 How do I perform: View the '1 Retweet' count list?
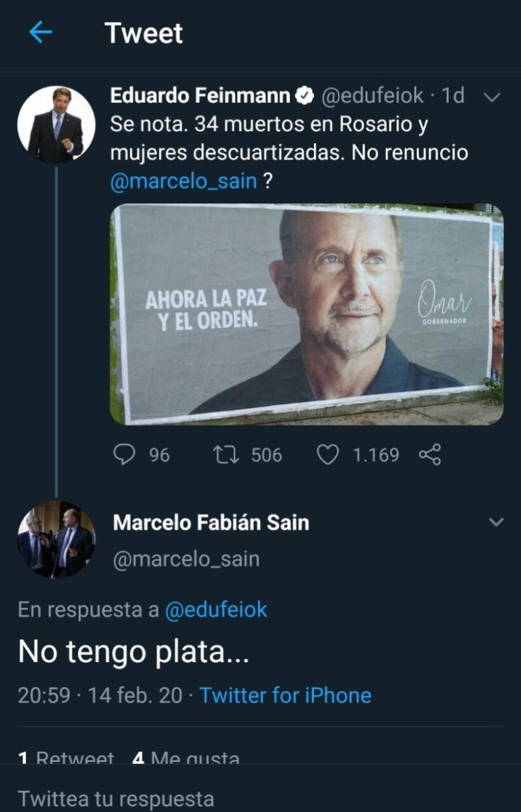click(66, 759)
